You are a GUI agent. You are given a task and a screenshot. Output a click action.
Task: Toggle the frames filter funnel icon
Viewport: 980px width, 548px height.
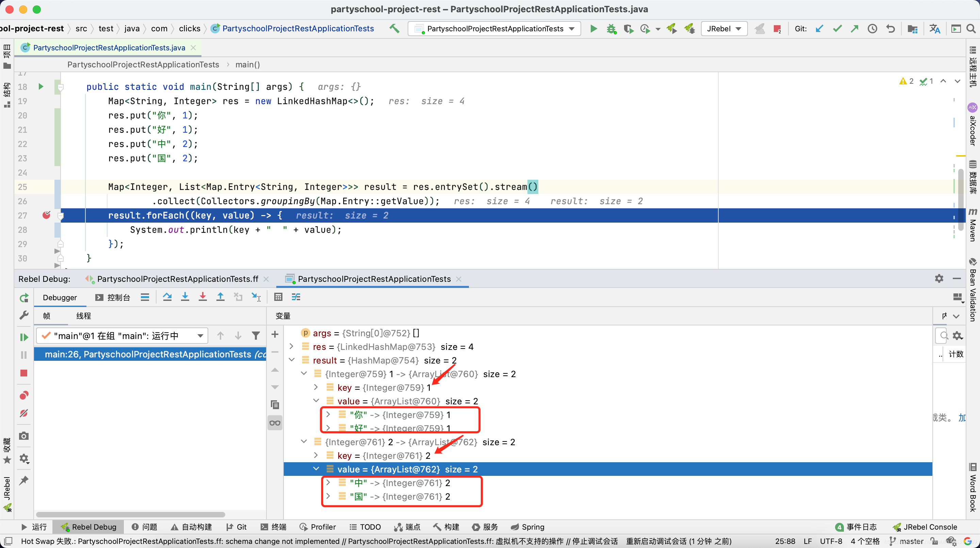point(256,335)
